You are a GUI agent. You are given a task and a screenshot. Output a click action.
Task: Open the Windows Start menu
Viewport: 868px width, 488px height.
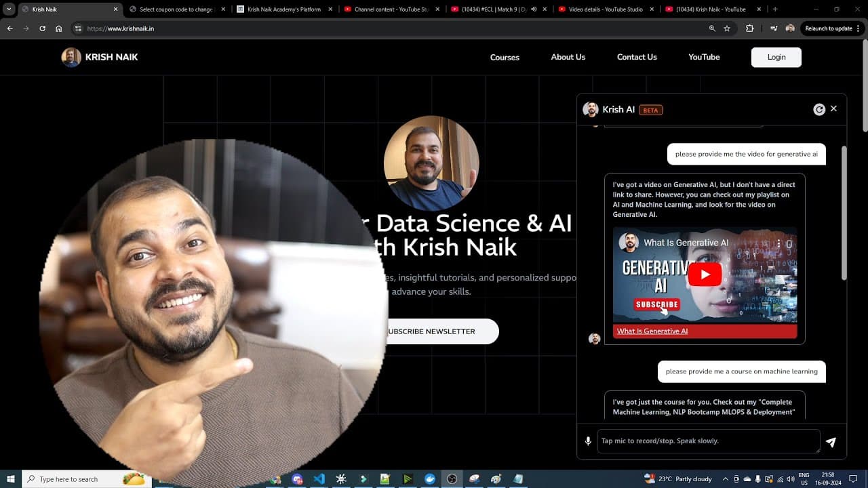pos(10,479)
